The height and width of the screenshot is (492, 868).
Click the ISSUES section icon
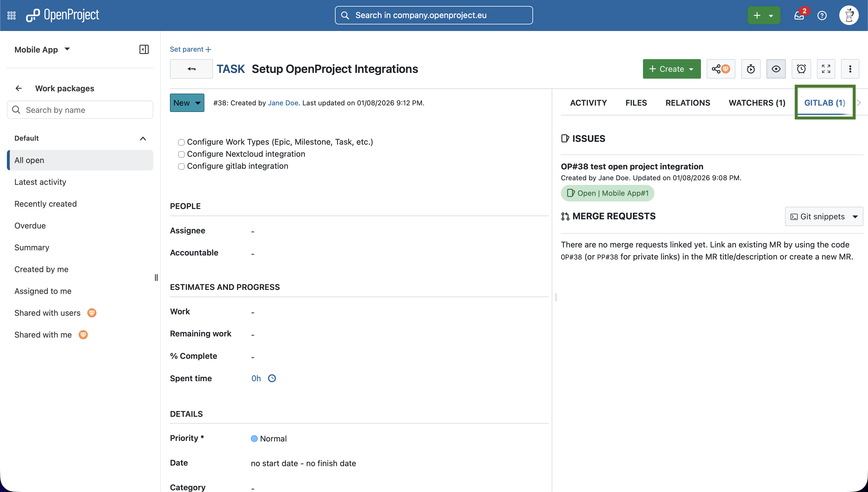565,139
